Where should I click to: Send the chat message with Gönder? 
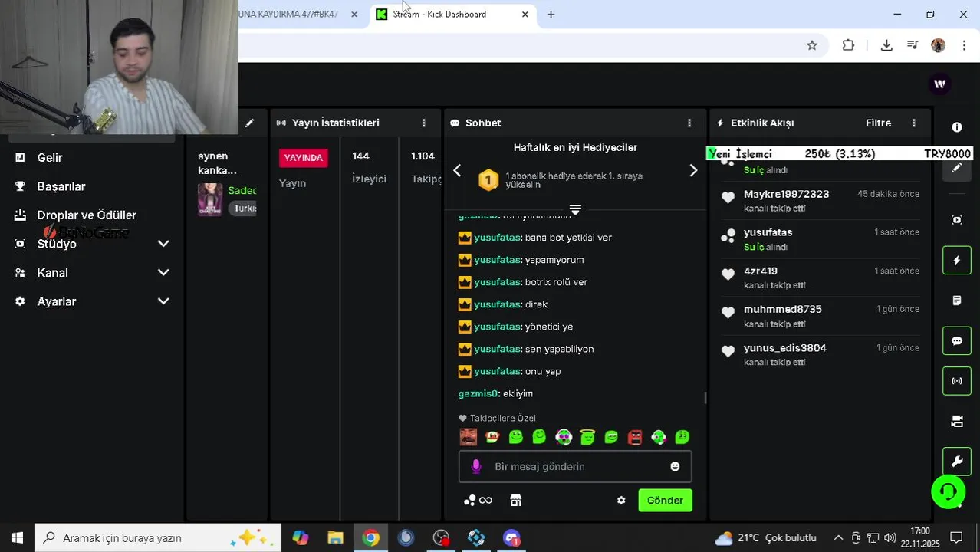[665, 501]
